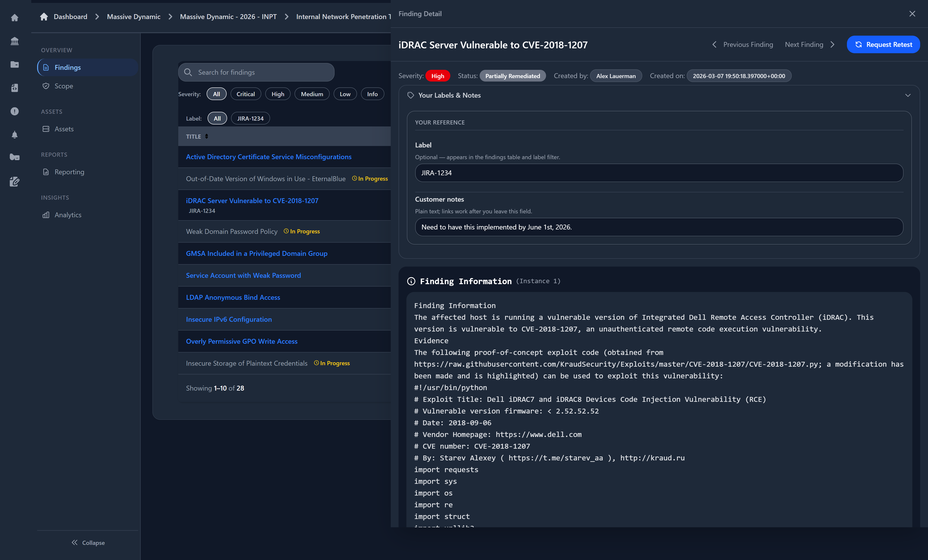928x560 pixels.
Task: Filter findings by Critical severity
Action: click(x=246, y=94)
